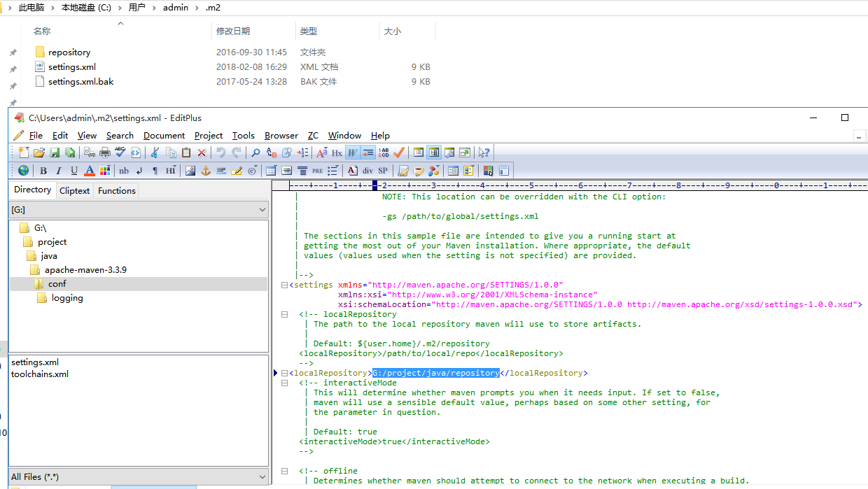The height and width of the screenshot is (489, 868).
Task: Click the help pointer toolbar icon
Action: click(484, 153)
